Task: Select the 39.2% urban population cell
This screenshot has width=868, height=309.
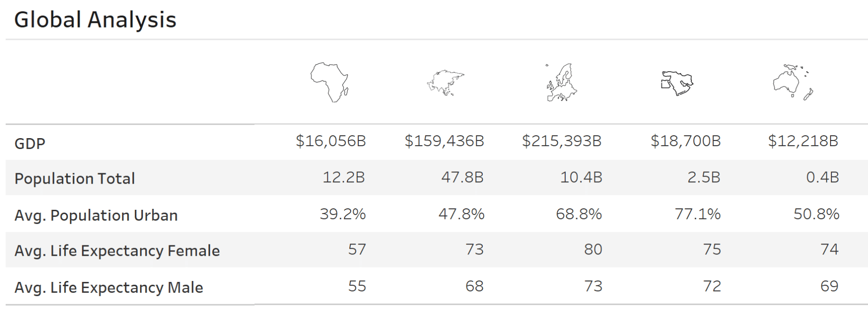Action: [x=343, y=214]
